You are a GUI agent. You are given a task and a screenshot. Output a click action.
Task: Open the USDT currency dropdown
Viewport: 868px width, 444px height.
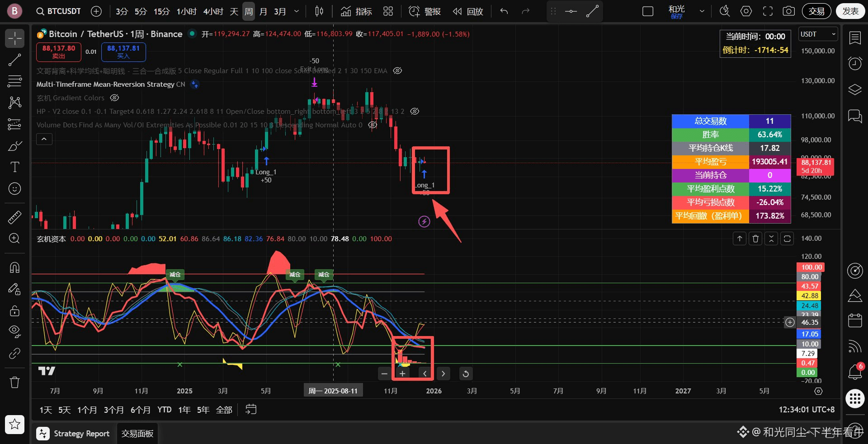point(818,34)
